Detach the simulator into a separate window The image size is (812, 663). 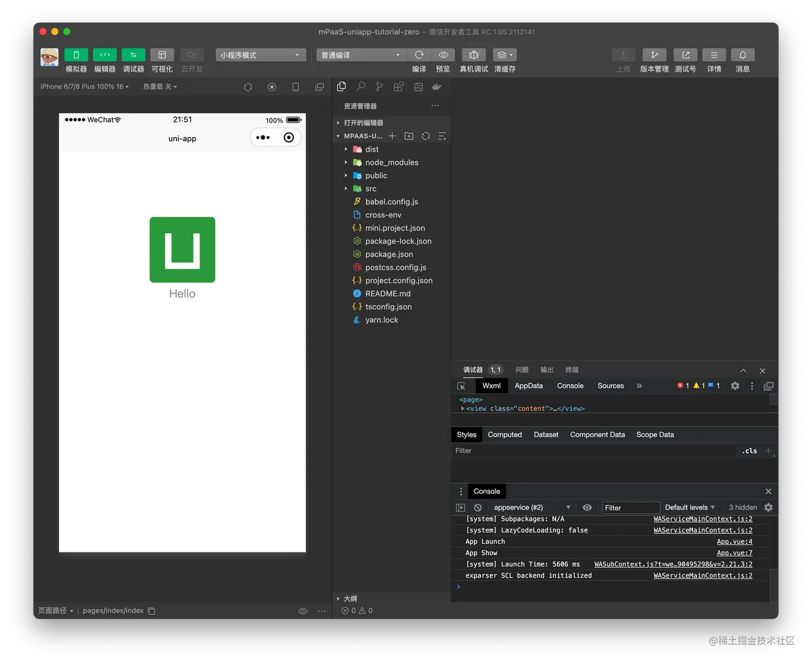320,87
